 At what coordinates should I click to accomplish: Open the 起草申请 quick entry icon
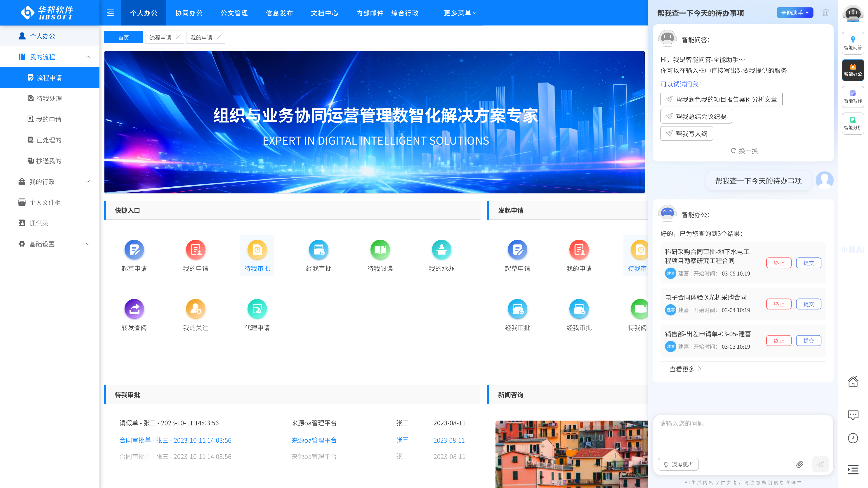point(134,250)
